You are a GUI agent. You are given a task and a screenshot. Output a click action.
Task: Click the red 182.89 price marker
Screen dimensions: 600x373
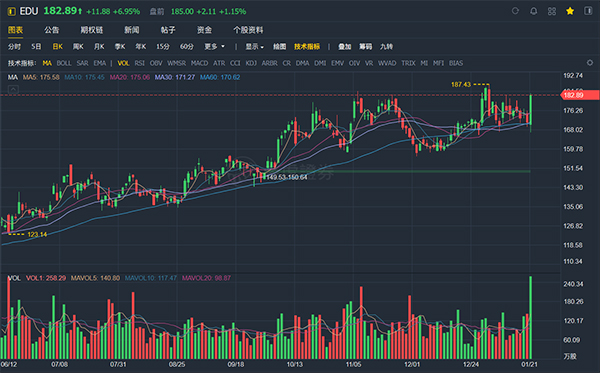click(x=580, y=95)
